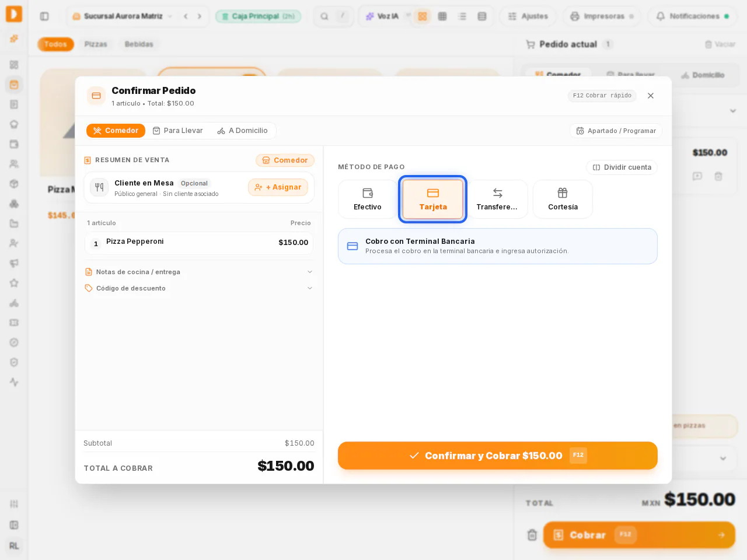Click Dividir cuenta button
Image resolution: width=747 pixels, height=560 pixels.
pos(622,167)
